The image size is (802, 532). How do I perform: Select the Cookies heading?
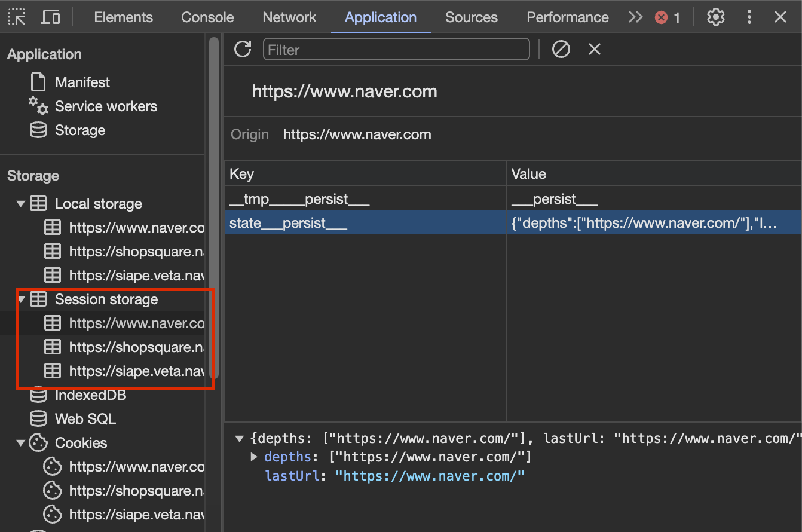point(81,443)
